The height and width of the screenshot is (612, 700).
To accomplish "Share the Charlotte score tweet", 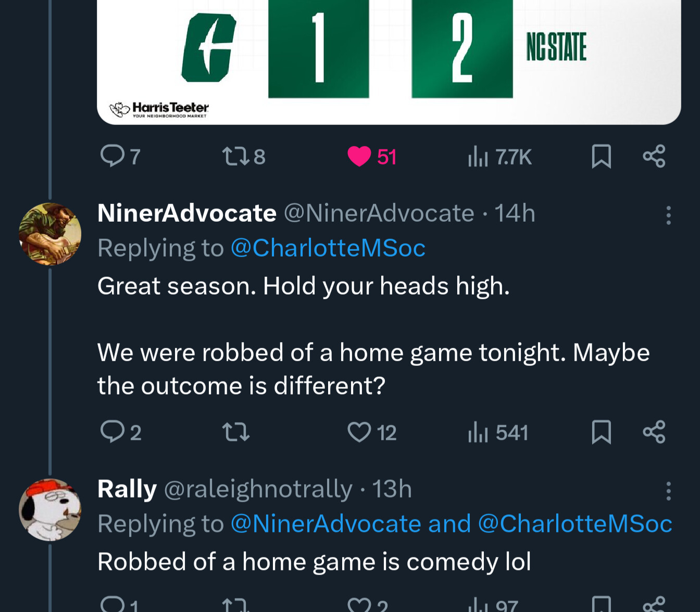I will (654, 156).
